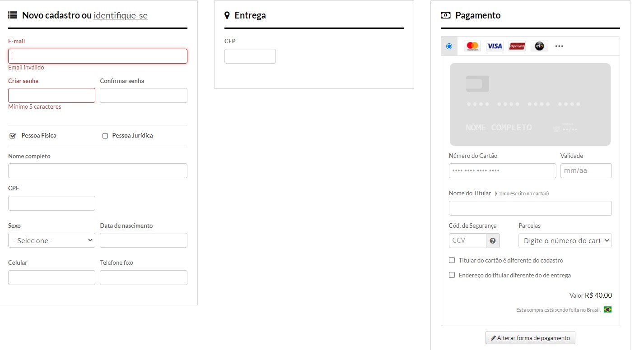
Task: Click the Hipercard brand icon
Action: click(517, 46)
